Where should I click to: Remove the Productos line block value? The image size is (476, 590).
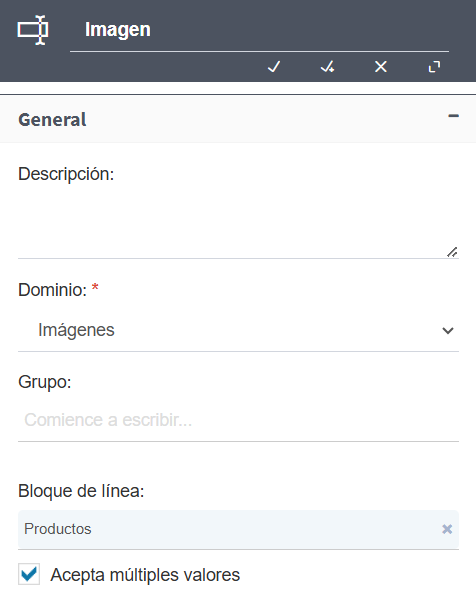point(447,529)
